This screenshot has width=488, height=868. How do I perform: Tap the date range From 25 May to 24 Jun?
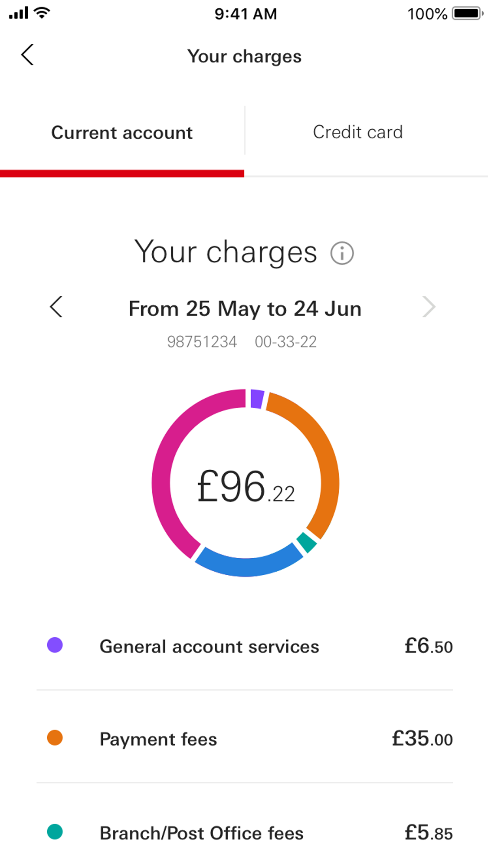click(x=245, y=309)
